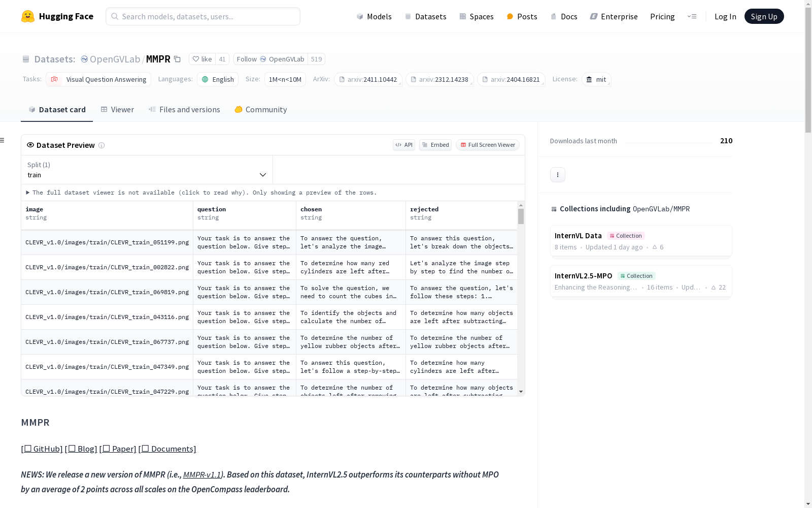812x508 pixels.
Task: Click the mit license tag
Action: click(596, 79)
